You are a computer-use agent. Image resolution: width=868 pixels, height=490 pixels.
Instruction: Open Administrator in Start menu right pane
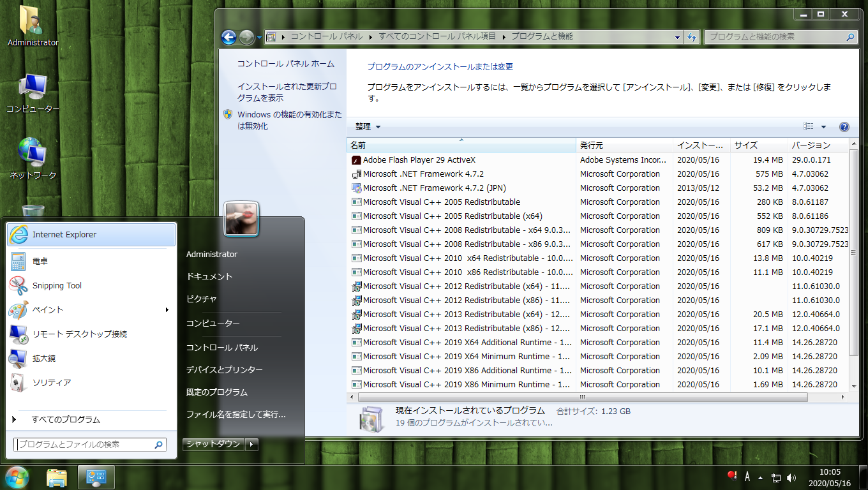[212, 254]
